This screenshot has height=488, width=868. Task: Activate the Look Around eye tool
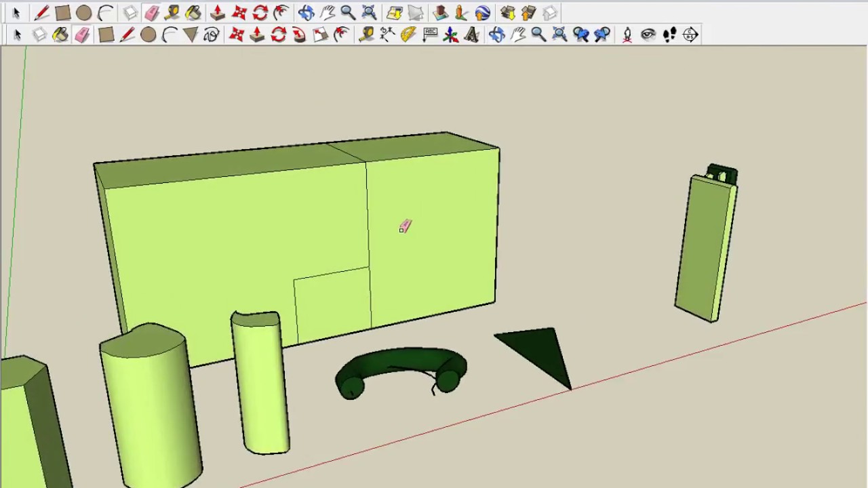[648, 35]
